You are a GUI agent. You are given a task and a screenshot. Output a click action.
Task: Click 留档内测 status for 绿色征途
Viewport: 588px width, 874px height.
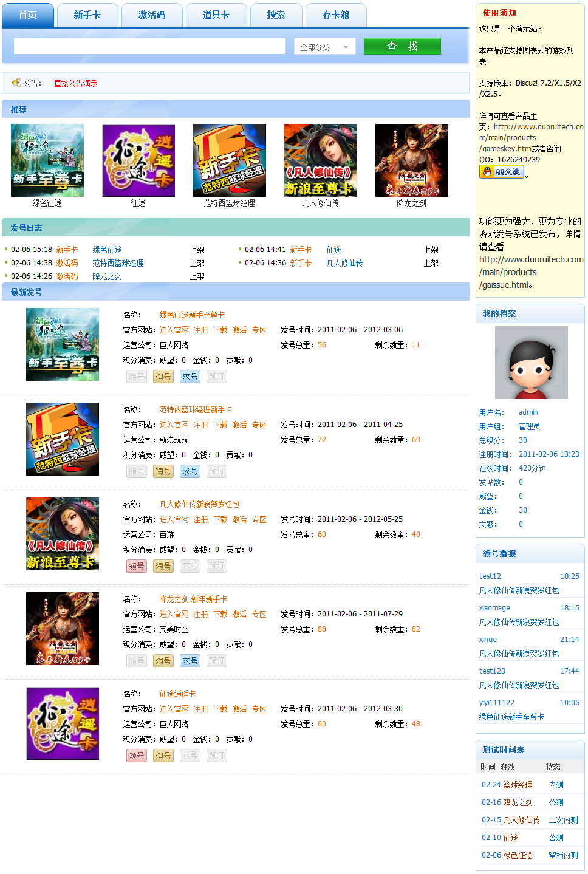563,855
